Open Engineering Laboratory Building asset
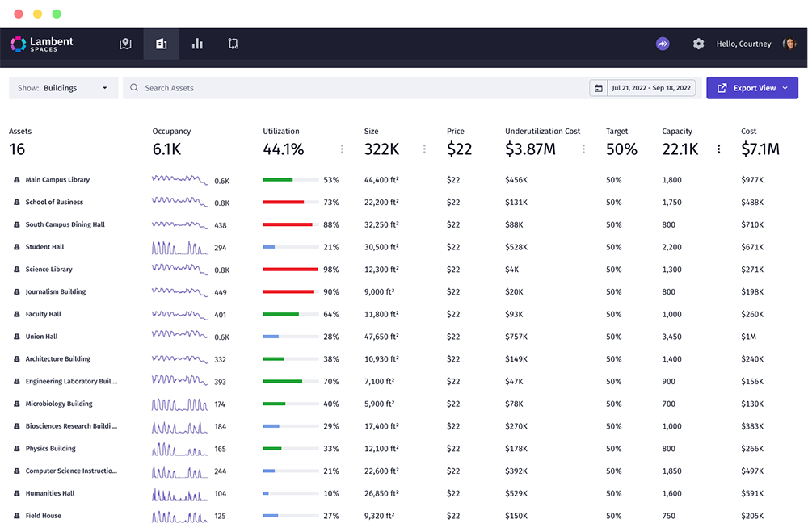808x532 pixels. [x=71, y=382]
